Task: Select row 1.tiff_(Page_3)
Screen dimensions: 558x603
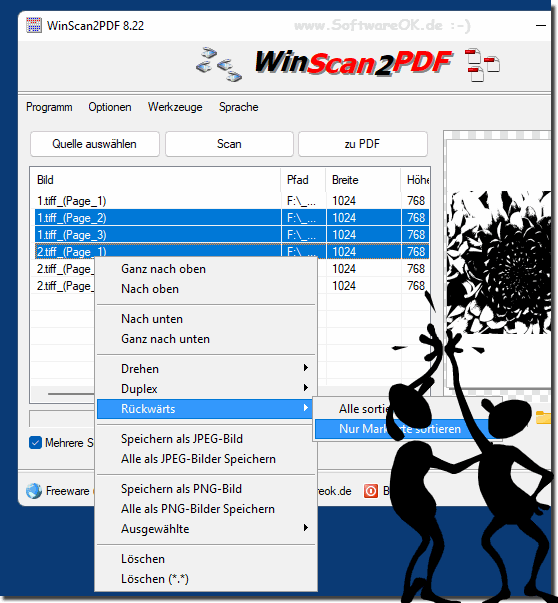Action: pyautogui.click(x=232, y=235)
